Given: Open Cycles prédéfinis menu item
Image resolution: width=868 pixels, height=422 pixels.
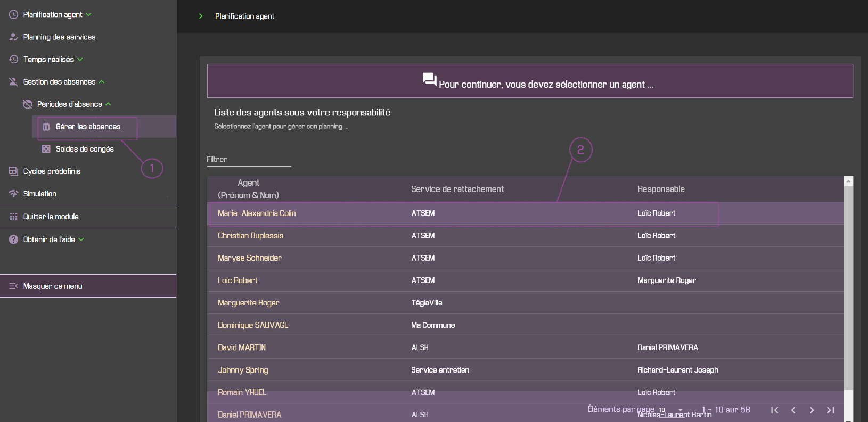Looking at the screenshot, I should (52, 171).
